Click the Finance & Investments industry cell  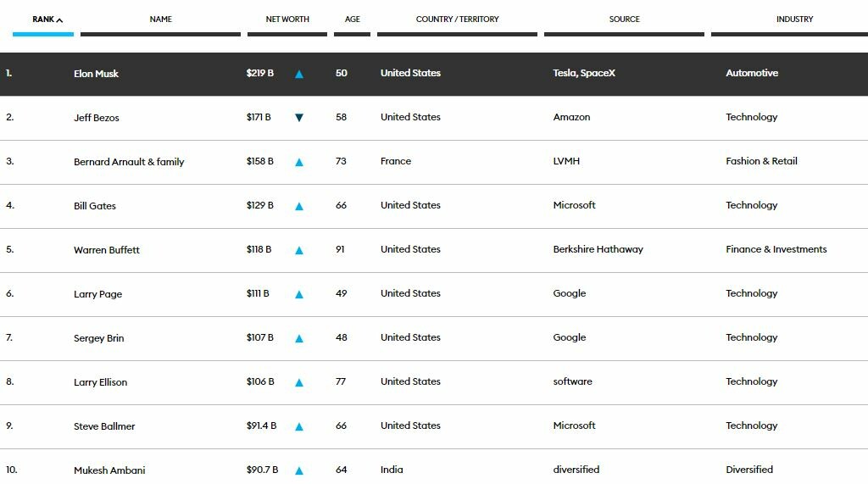click(776, 249)
